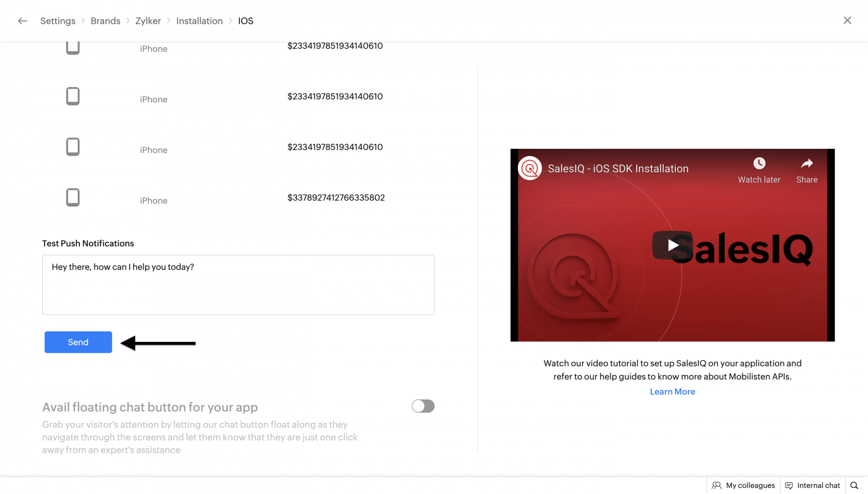This screenshot has height=494, width=868.
Task: Close the settings page with X
Action: 847,20
